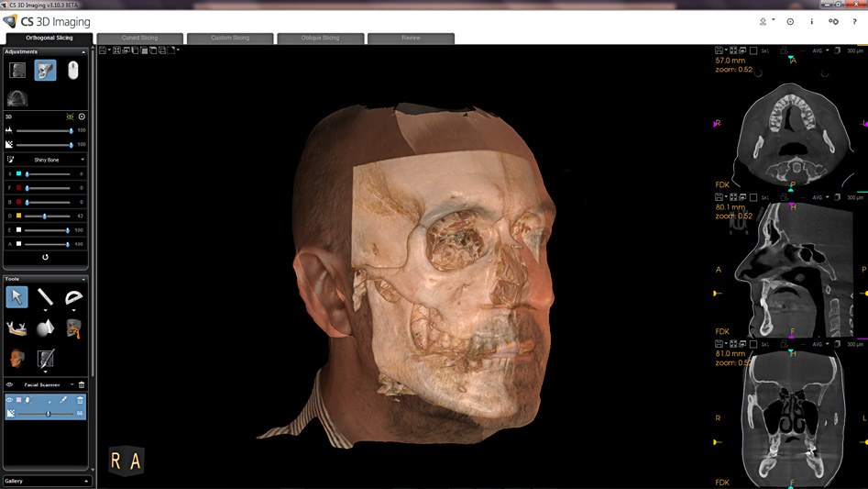
Task: Toggle the square checkbox in axial view toolbar
Action: (x=753, y=50)
